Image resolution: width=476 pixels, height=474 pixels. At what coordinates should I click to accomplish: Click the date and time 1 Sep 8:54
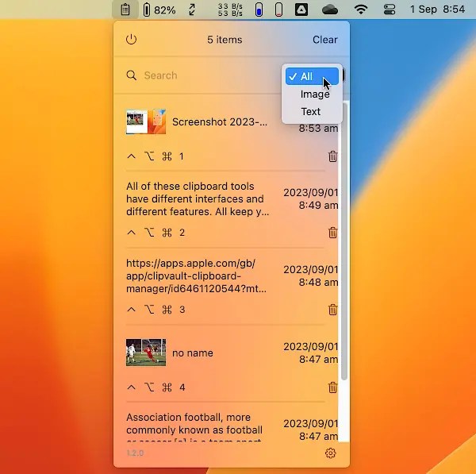coord(437,10)
